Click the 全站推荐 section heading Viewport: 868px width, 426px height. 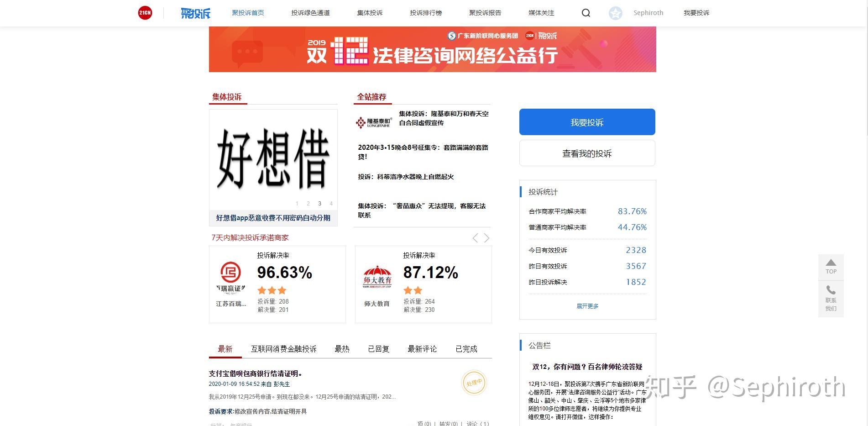(x=371, y=97)
